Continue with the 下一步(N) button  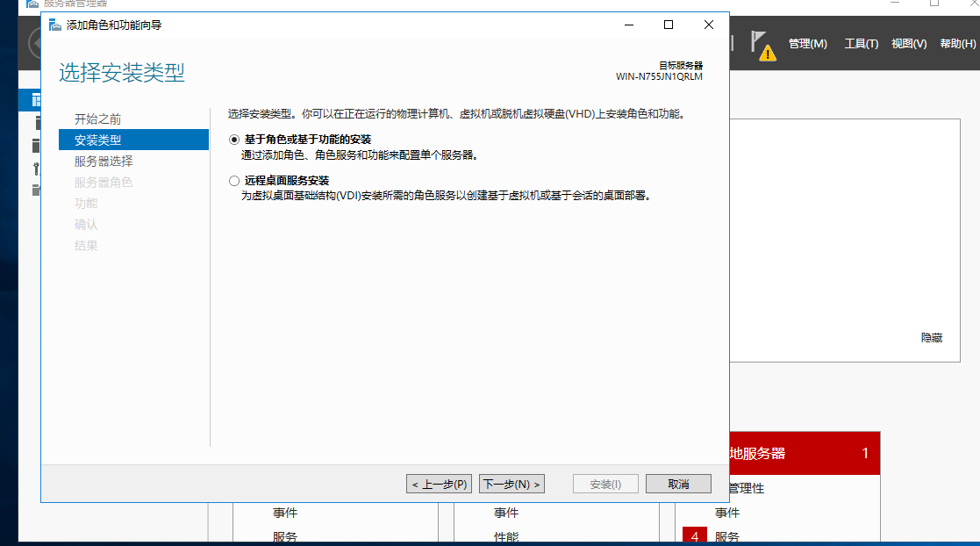tap(511, 484)
